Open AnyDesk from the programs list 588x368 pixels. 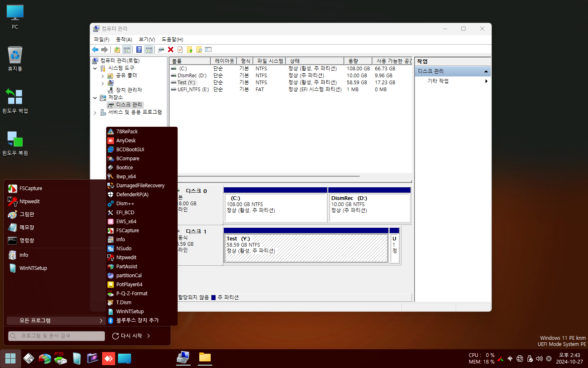pyautogui.click(x=141, y=141)
